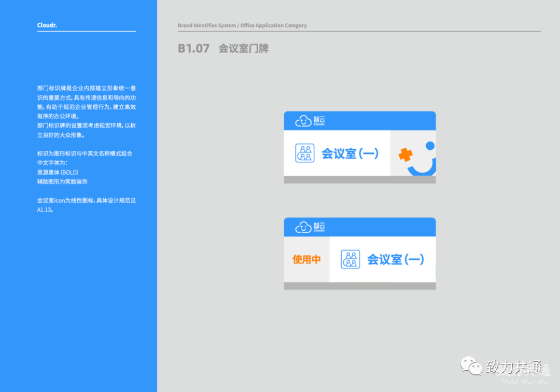Click the 致力共通 watermark text
The image size is (560, 392).
[x=513, y=368]
